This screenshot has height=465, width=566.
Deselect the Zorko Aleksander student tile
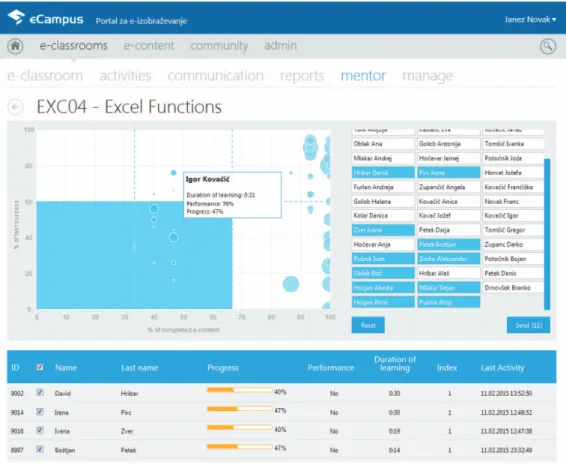click(449, 259)
